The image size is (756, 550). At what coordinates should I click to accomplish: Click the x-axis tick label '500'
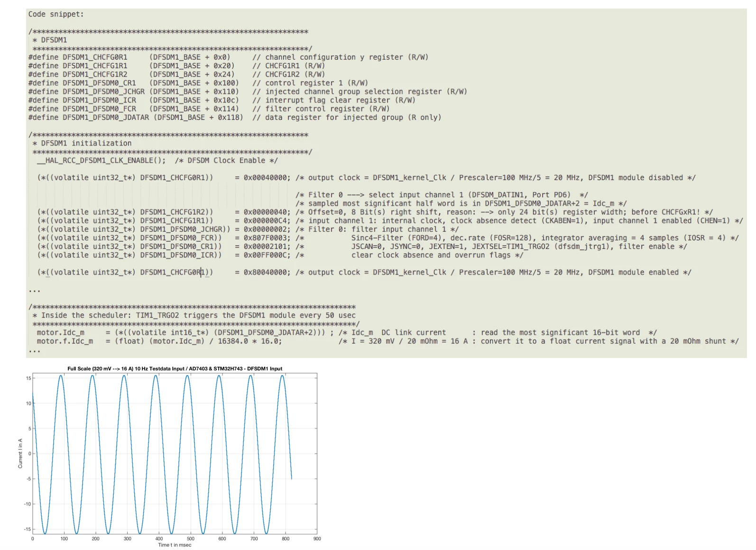pos(191,539)
